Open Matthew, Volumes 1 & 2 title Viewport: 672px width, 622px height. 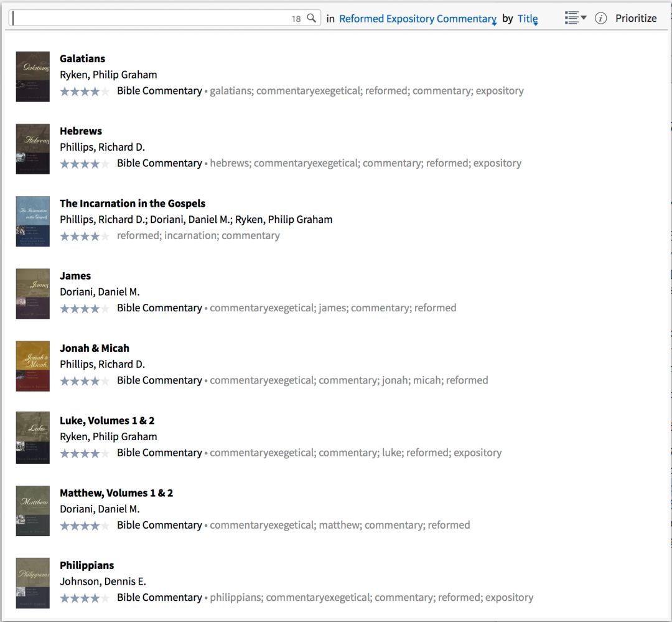(116, 493)
